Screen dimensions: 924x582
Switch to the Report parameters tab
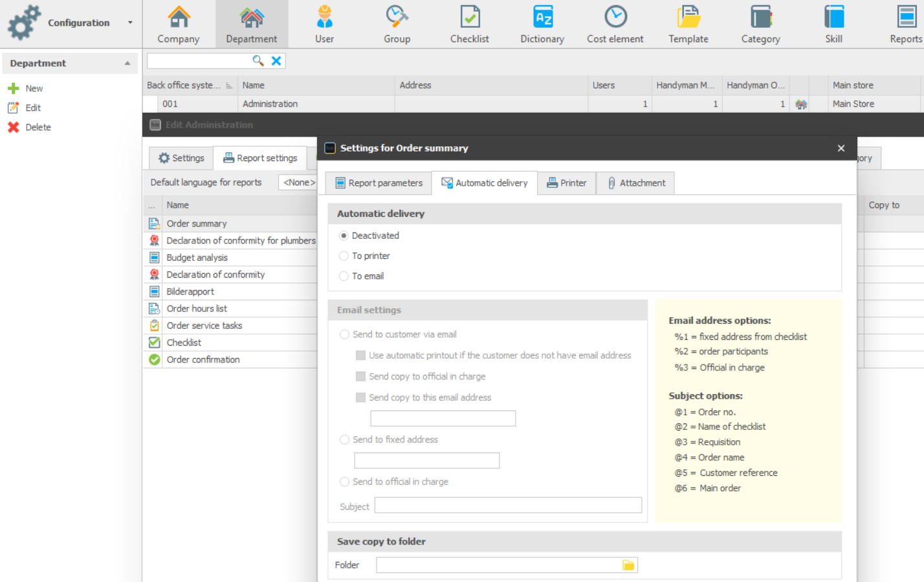tap(379, 183)
